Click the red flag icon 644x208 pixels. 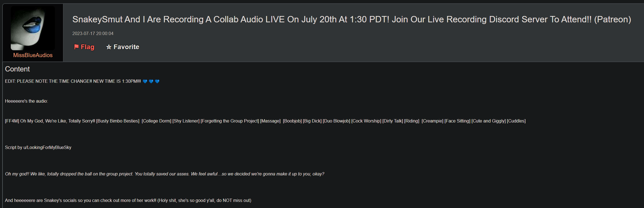point(76,47)
